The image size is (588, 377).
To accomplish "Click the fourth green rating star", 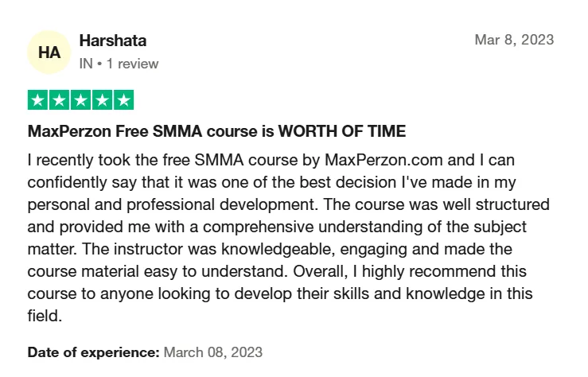I will [x=102, y=100].
